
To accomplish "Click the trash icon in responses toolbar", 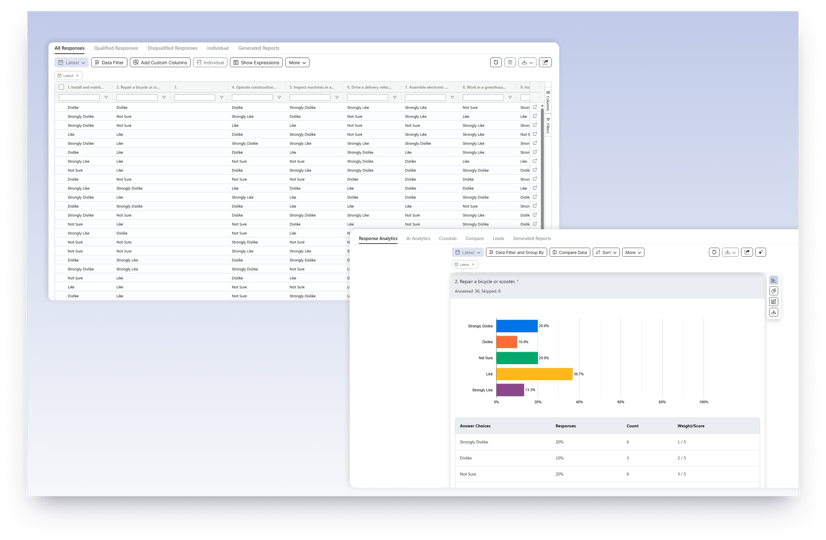I will coord(510,62).
